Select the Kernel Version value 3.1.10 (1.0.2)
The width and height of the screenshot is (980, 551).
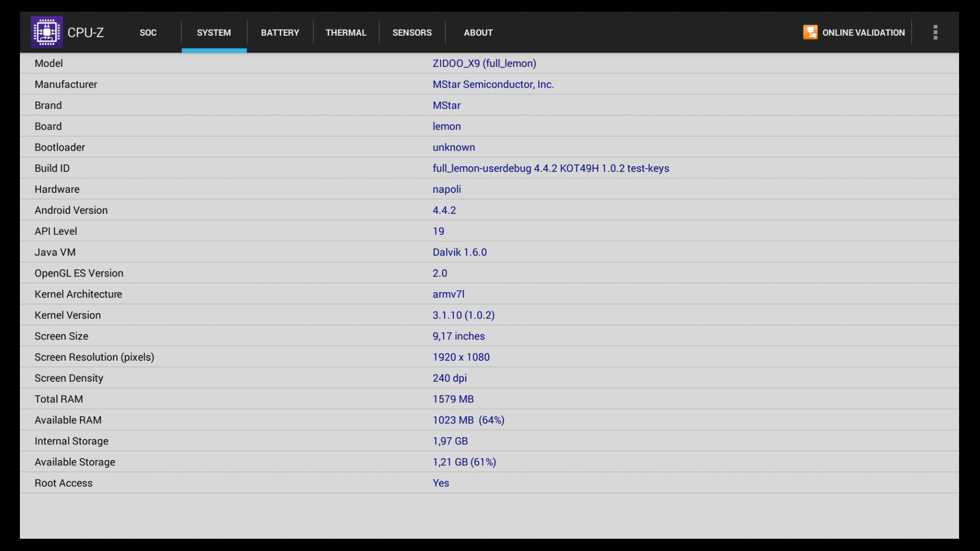click(x=464, y=315)
